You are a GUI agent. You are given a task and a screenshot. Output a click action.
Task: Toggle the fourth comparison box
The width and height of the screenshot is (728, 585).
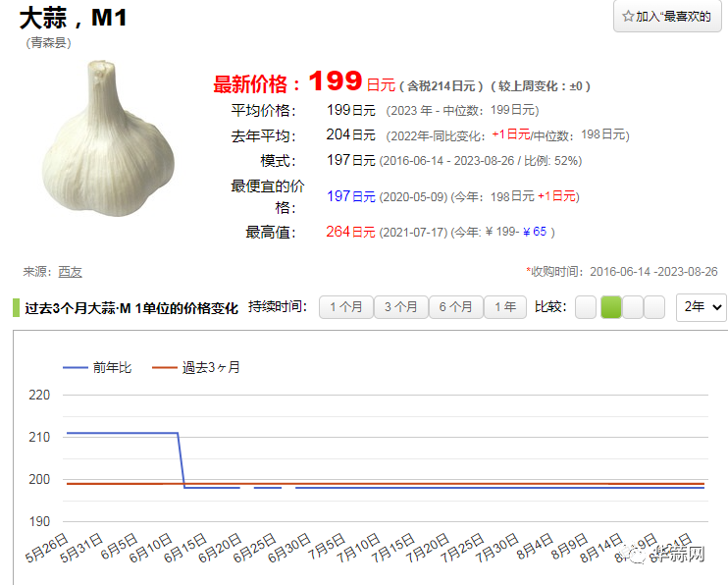[653, 307]
